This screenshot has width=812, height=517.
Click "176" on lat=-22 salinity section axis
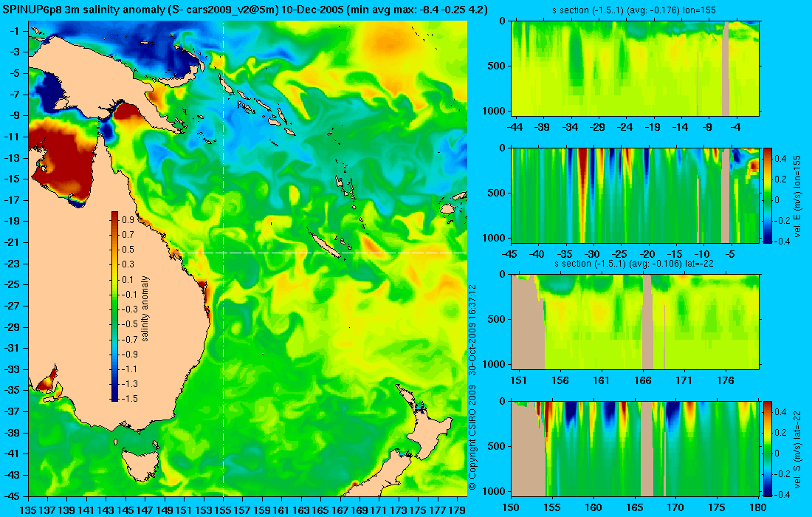[726, 381]
